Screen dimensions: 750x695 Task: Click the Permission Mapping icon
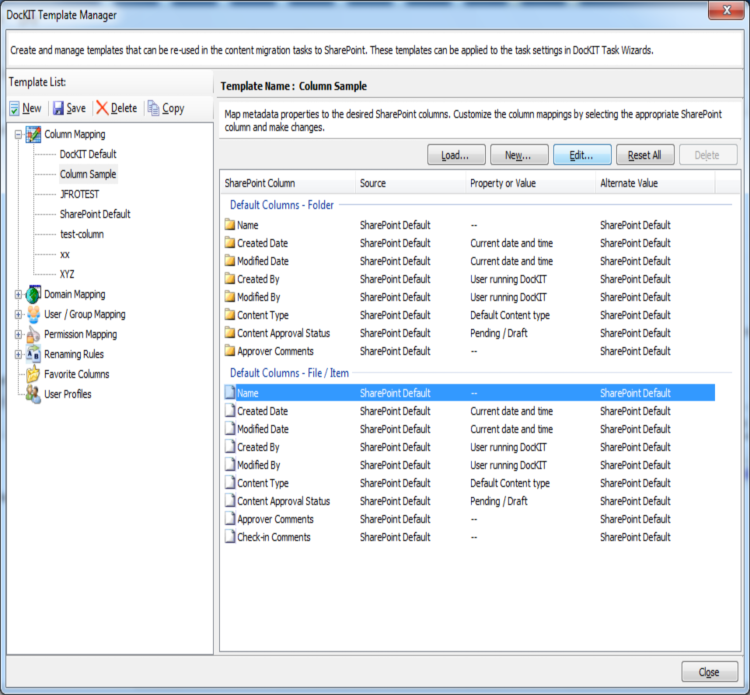tap(33, 334)
